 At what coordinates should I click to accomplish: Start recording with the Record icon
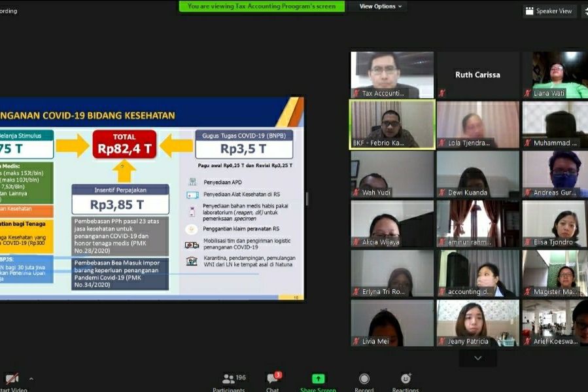(364, 379)
